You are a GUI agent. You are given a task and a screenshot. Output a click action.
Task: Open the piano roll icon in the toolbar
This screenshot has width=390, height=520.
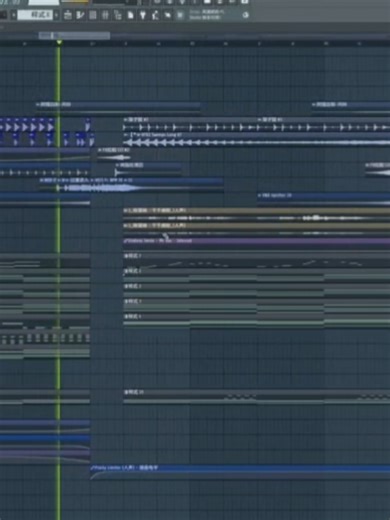(x=80, y=15)
